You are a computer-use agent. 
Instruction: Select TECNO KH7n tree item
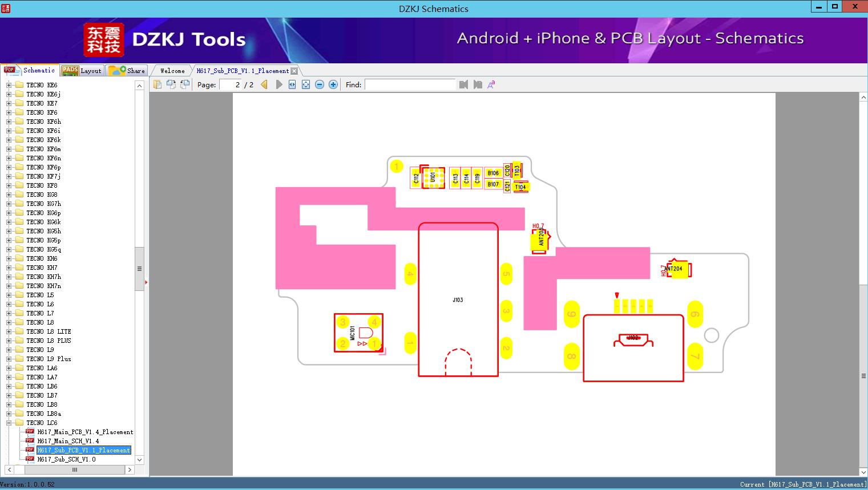(43, 286)
